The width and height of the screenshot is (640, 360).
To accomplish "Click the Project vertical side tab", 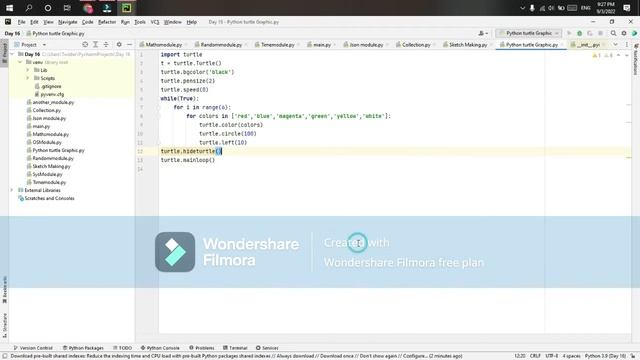I will click(x=4, y=52).
